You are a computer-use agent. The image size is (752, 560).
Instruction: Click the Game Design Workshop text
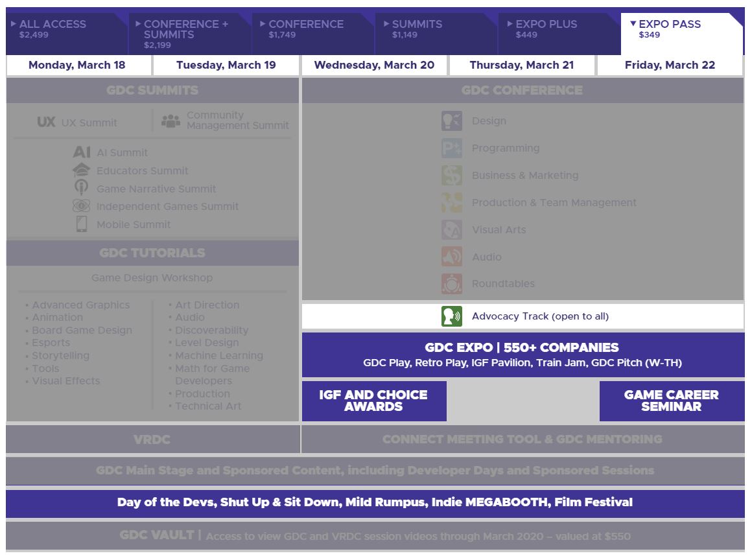tap(152, 277)
